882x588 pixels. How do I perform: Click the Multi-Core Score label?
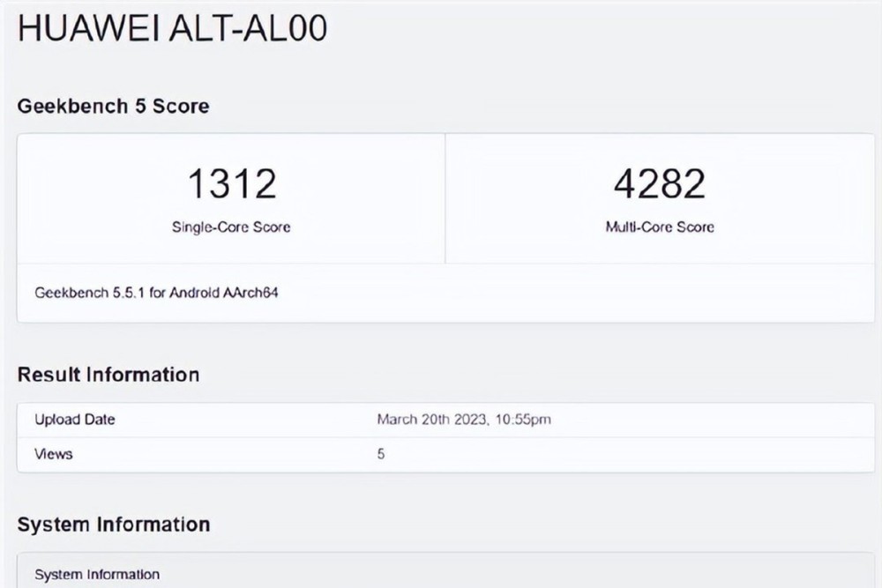coord(660,227)
